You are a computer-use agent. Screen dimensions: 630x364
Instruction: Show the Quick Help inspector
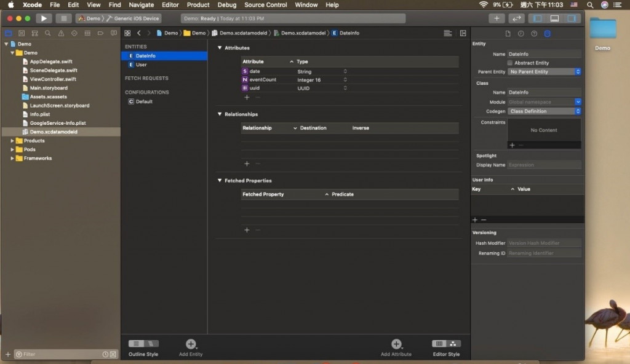pyautogui.click(x=534, y=34)
